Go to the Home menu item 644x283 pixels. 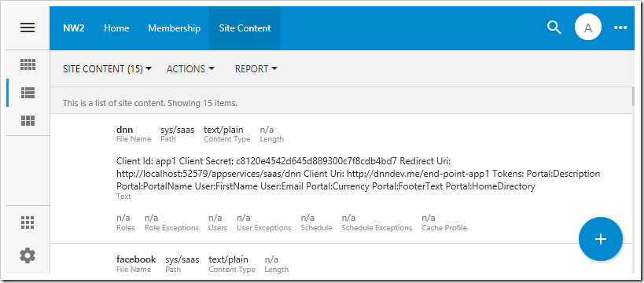pos(116,28)
